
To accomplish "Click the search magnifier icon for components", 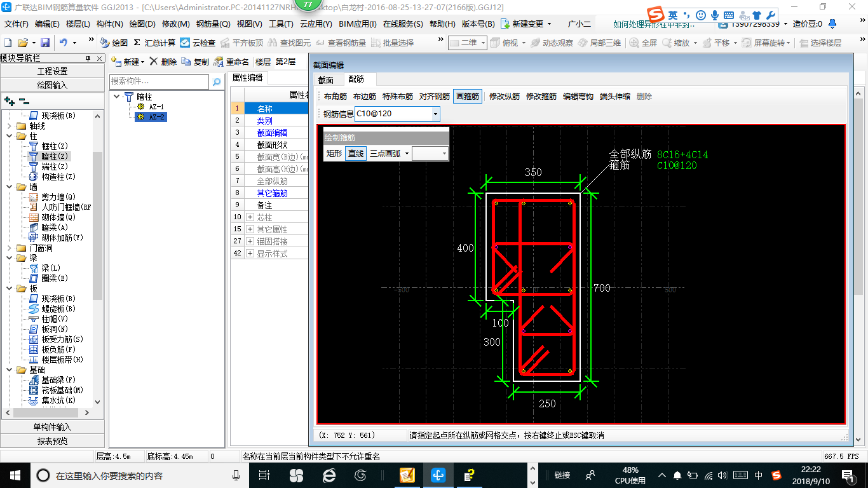I will (217, 81).
